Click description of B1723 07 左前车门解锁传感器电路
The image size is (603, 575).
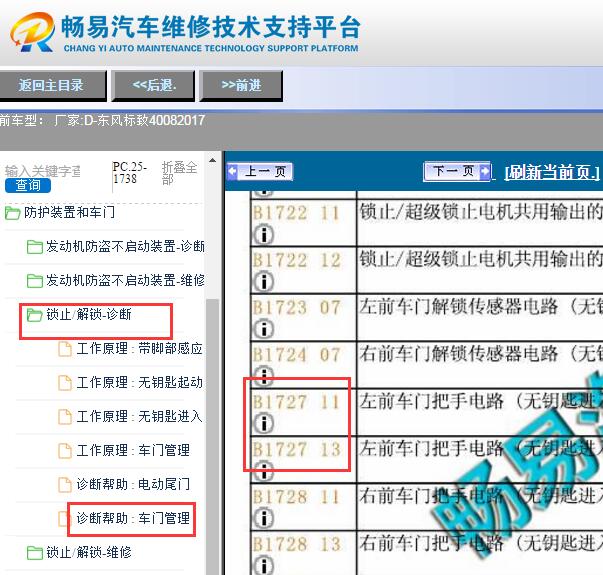(481, 307)
